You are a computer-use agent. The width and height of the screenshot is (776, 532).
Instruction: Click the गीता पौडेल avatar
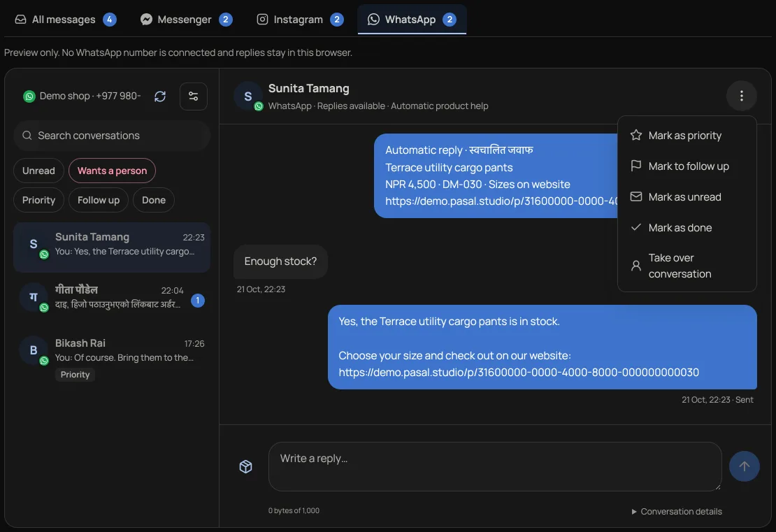(34, 297)
